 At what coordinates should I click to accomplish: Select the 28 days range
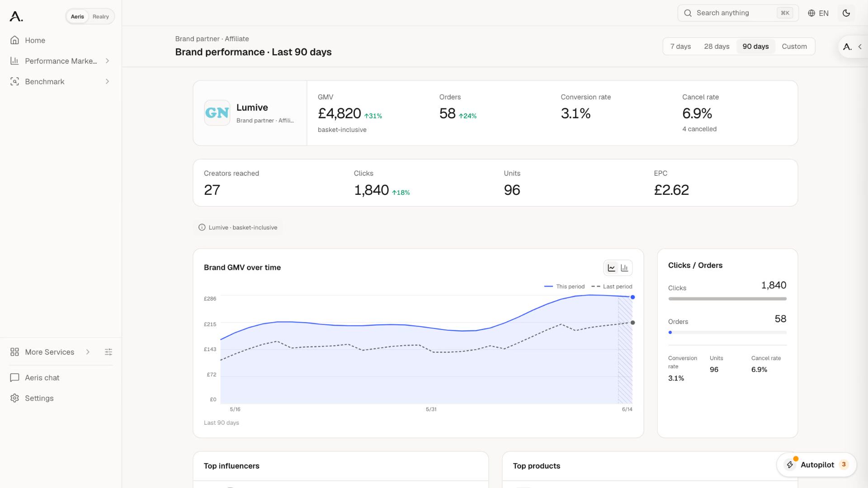(717, 47)
